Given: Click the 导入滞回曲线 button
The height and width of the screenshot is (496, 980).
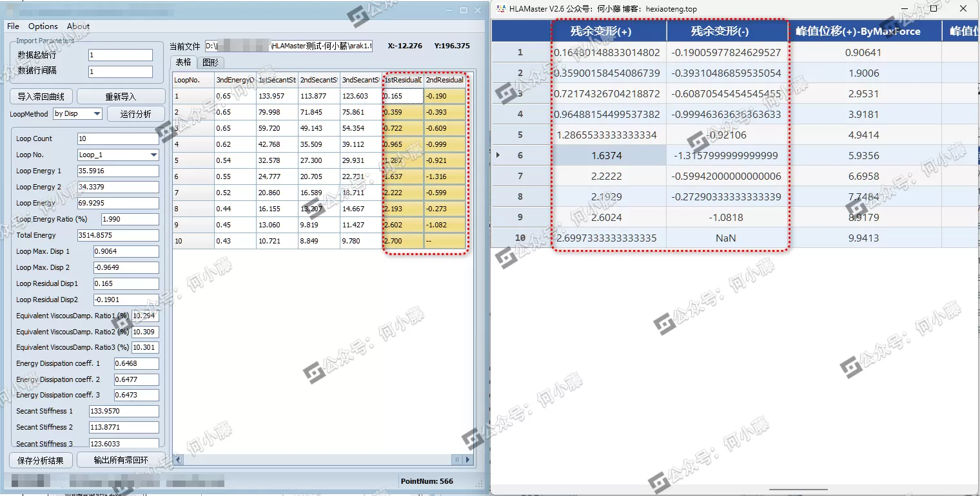Looking at the screenshot, I should (x=41, y=97).
